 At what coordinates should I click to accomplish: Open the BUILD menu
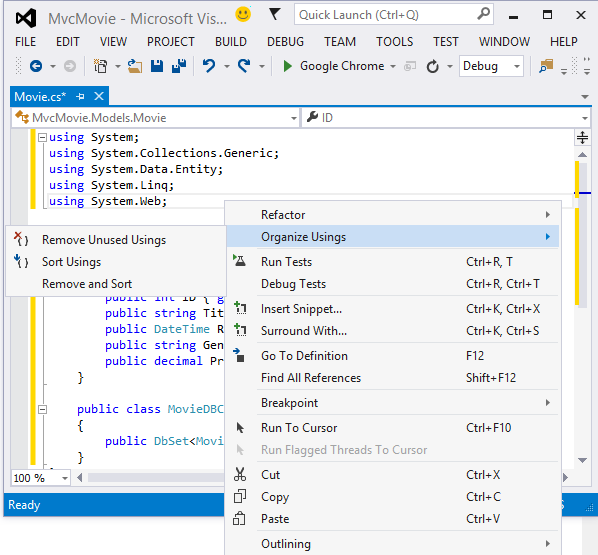point(231,42)
